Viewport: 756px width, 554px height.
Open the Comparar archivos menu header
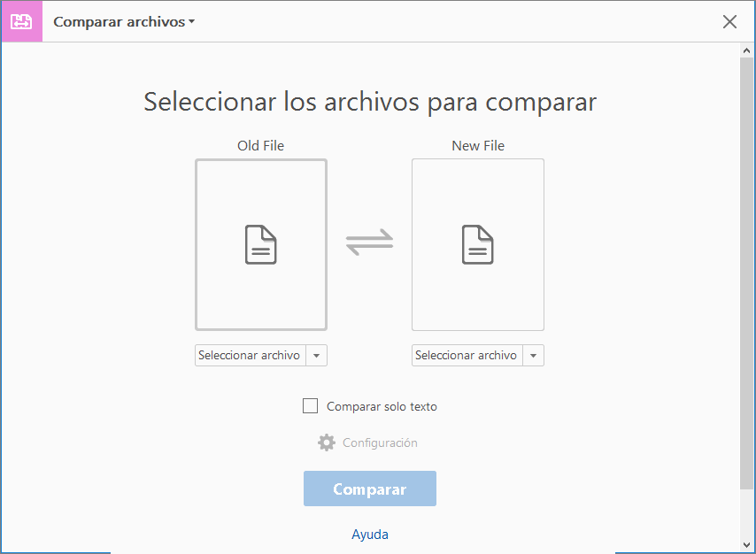[124, 21]
